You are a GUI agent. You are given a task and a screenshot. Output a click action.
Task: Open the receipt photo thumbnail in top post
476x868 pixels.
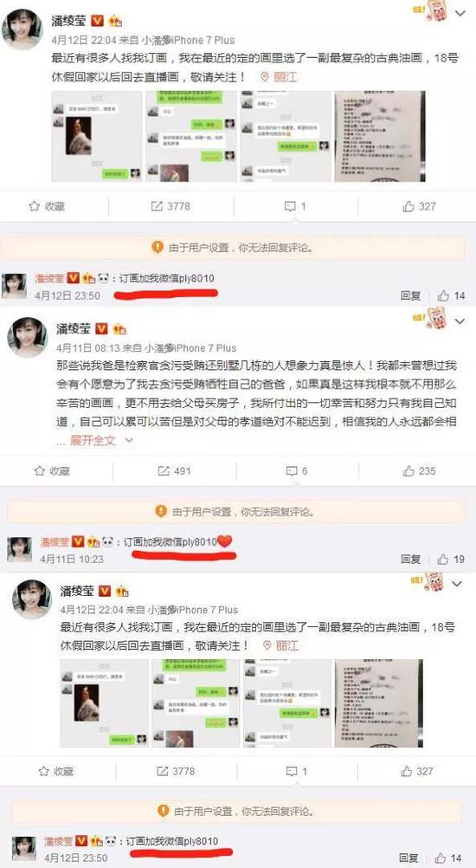click(380, 137)
